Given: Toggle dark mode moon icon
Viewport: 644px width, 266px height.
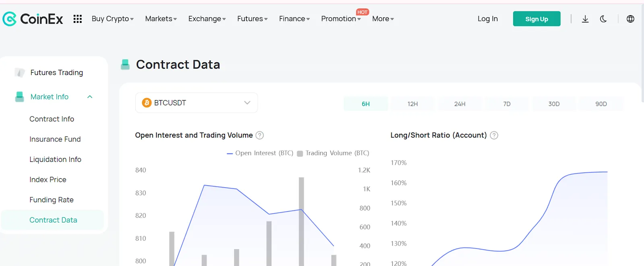Looking at the screenshot, I should [603, 19].
